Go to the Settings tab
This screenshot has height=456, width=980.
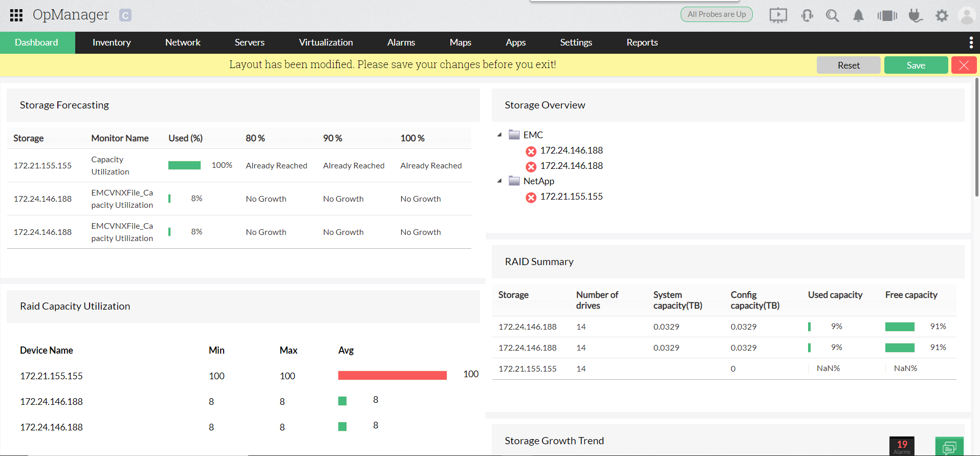[576, 42]
